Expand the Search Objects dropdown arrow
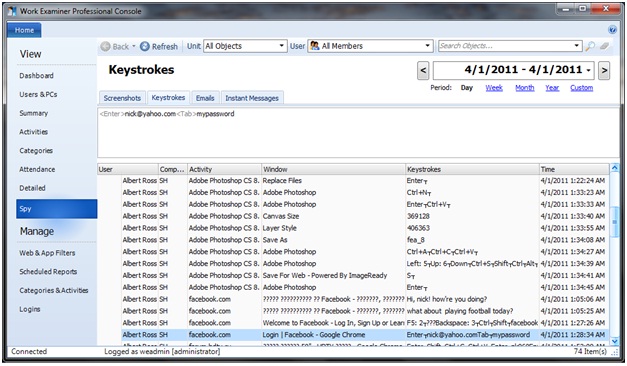Screen dimensions: 627x366 pos(576,46)
